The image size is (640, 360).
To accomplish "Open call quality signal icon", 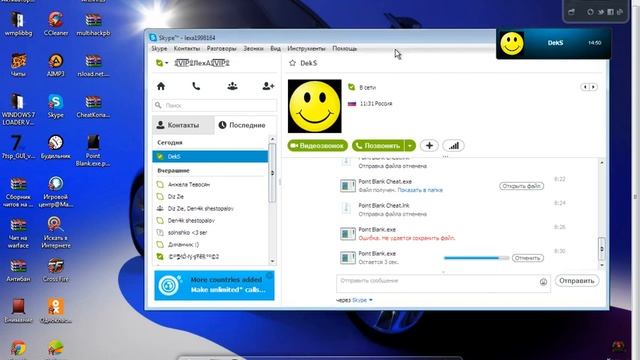I will coord(453,146).
